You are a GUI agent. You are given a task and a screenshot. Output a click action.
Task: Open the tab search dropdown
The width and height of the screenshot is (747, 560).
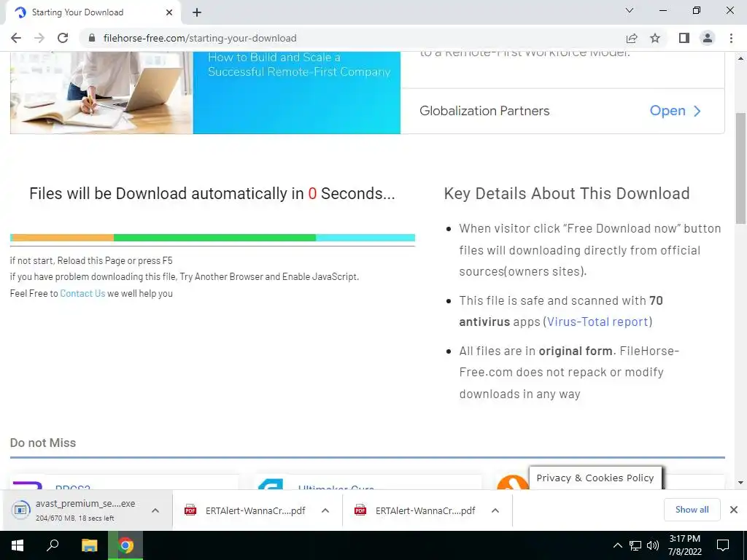point(630,10)
